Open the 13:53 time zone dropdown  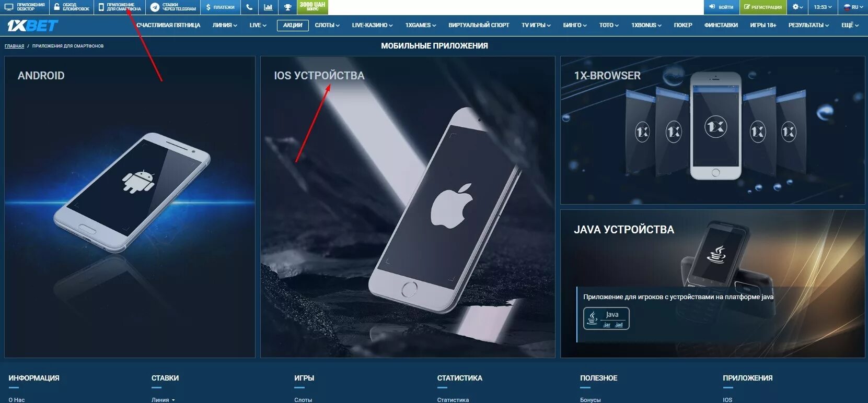(823, 7)
